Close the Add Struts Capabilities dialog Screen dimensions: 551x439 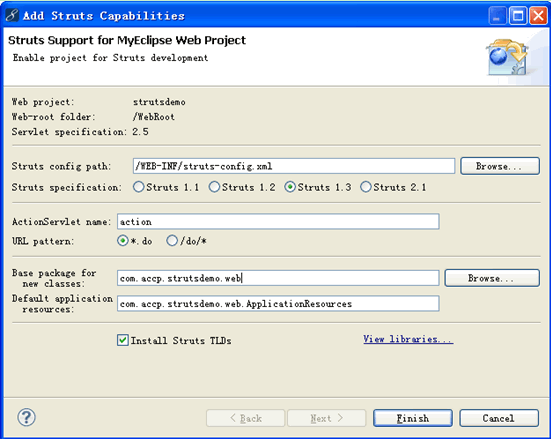pyautogui.click(x=538, y=16)
